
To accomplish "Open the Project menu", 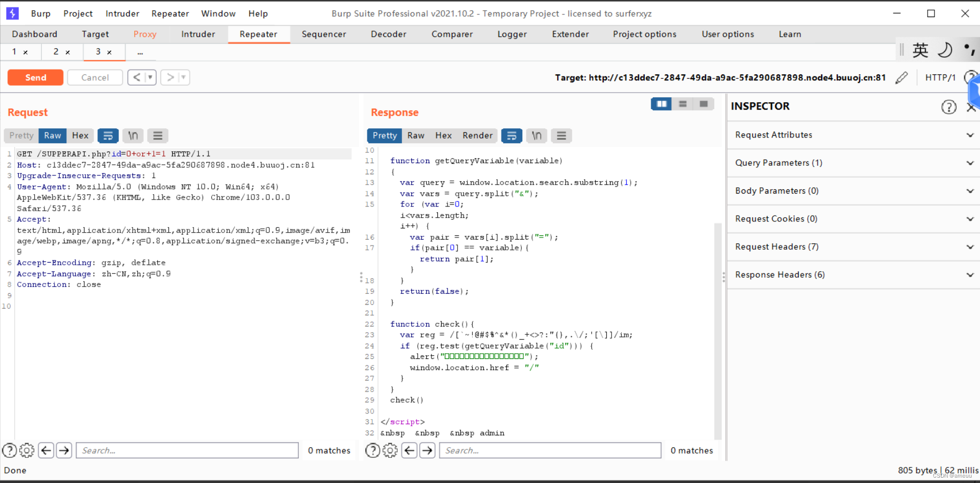I will click(78, 14).
